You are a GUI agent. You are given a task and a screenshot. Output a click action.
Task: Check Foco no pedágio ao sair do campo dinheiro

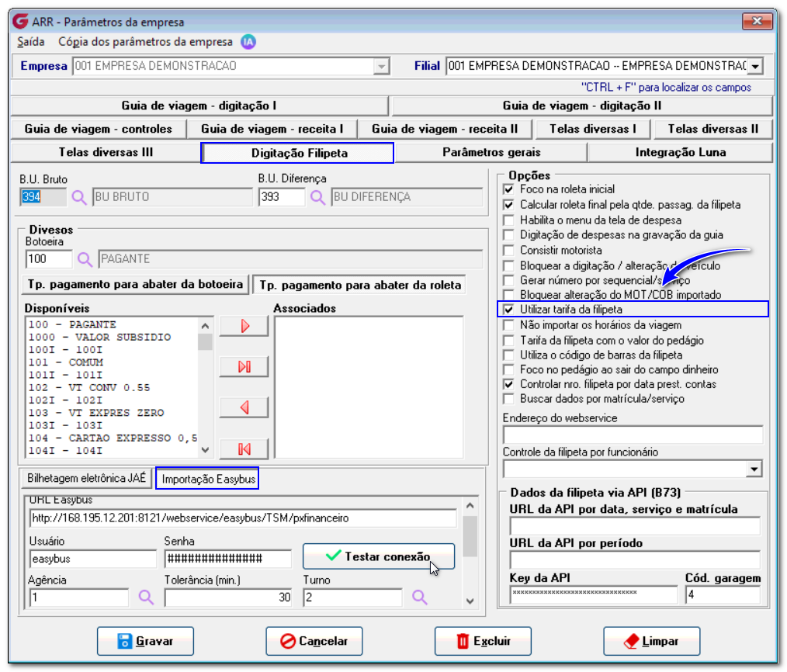point(509,370)
